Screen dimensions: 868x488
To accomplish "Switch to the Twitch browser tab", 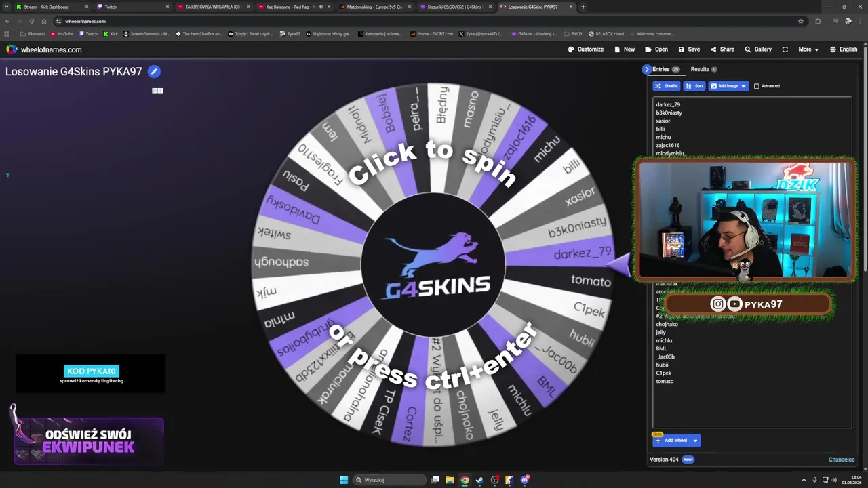I will pos(132,7).
